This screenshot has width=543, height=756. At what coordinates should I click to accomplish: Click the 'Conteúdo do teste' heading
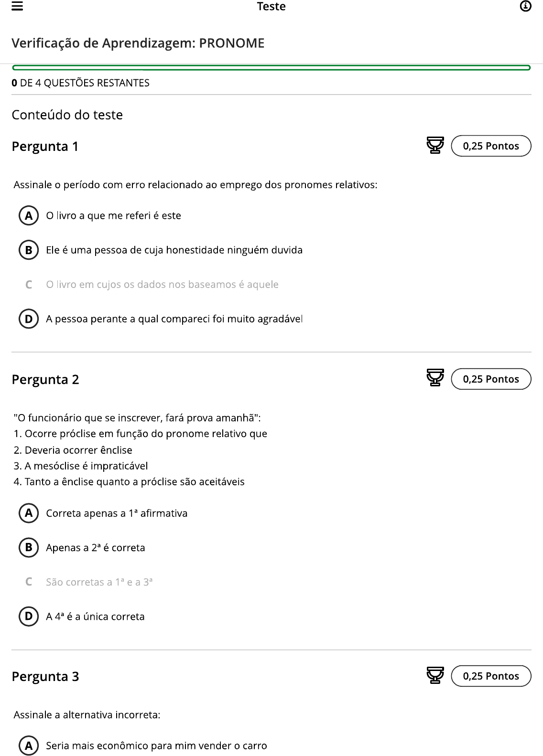coord(67,115)
